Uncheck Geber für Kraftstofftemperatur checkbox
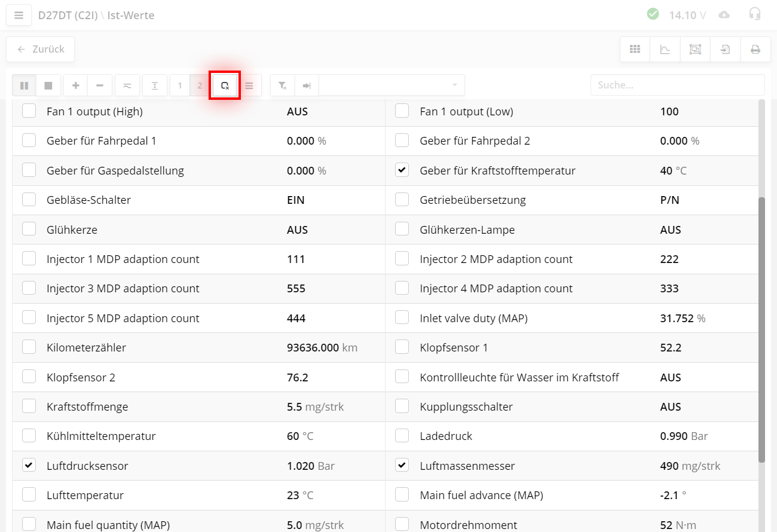The image size is (777, 532). point(402,170)
